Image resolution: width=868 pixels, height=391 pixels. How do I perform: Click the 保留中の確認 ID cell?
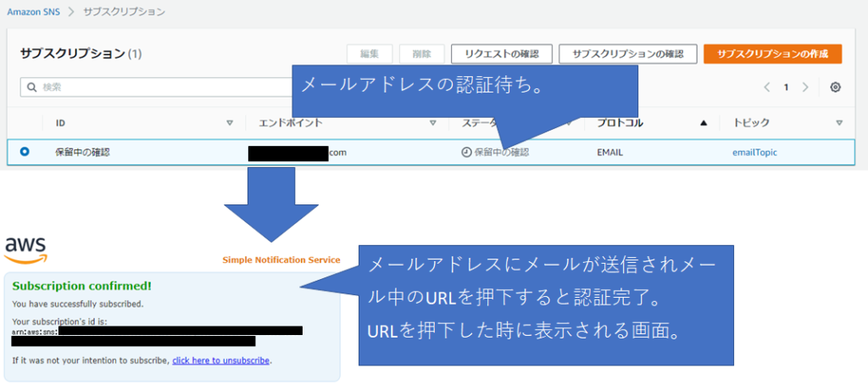pyautogui.click(x=82, y=153)
